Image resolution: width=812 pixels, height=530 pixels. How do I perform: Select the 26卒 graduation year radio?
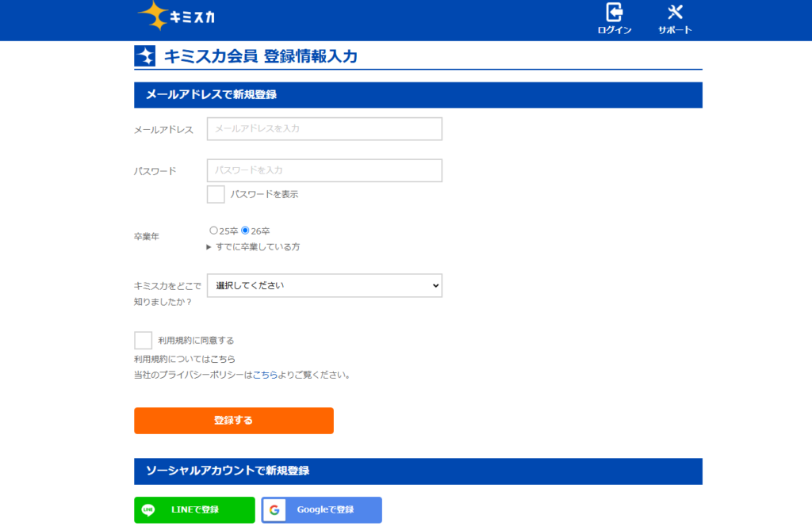(245, 231)
